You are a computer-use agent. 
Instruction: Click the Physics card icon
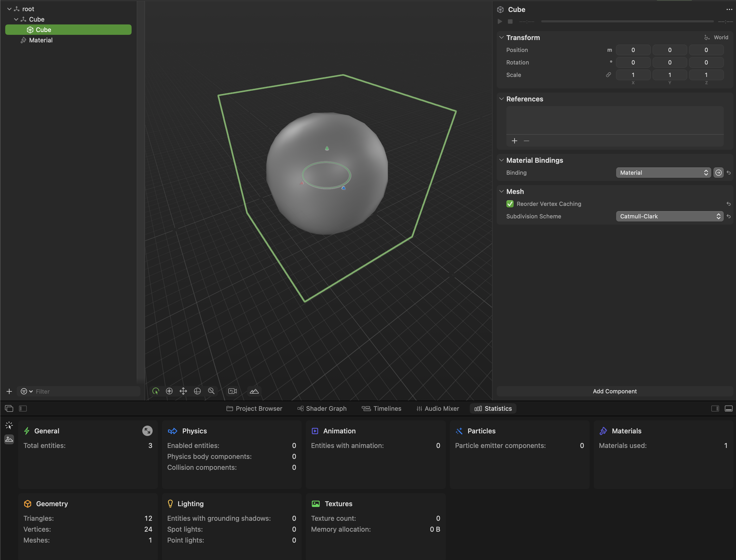coord(172,431)
